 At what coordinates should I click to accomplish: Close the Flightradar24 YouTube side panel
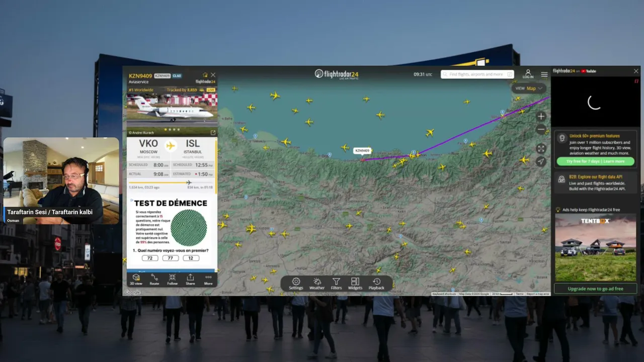click(636, 71)
